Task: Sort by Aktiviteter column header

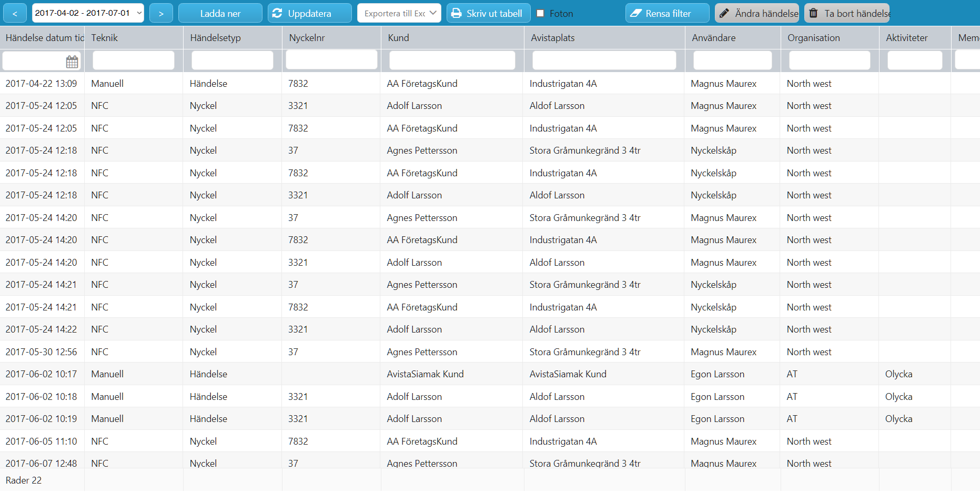Action: pyautogui.click(x=915, y=38)
